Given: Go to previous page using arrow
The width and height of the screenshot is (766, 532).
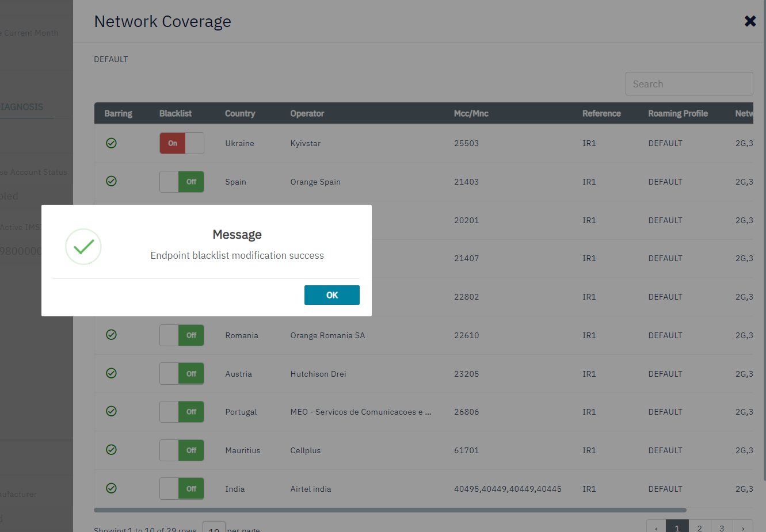Looking at the screenshot, I should coord(656,527).
